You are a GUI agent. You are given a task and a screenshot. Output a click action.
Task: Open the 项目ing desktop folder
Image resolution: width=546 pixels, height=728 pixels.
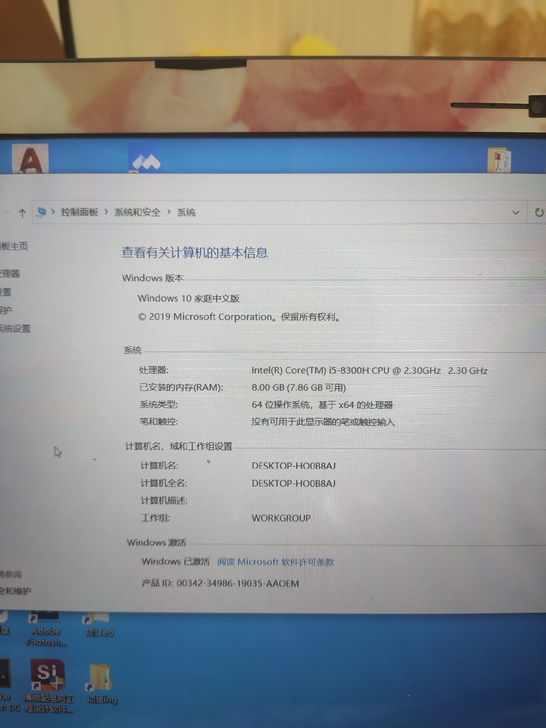coord(100,684)
